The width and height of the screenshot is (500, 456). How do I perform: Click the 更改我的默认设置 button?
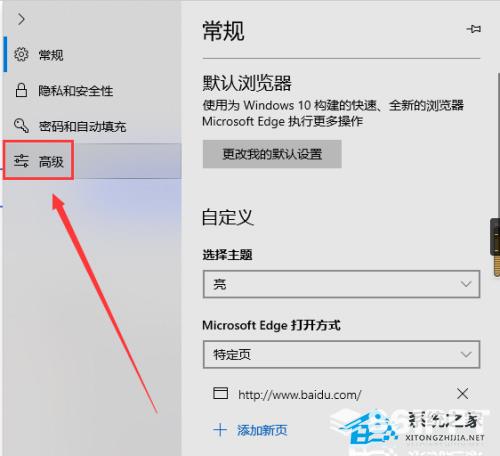pos(272,154)
